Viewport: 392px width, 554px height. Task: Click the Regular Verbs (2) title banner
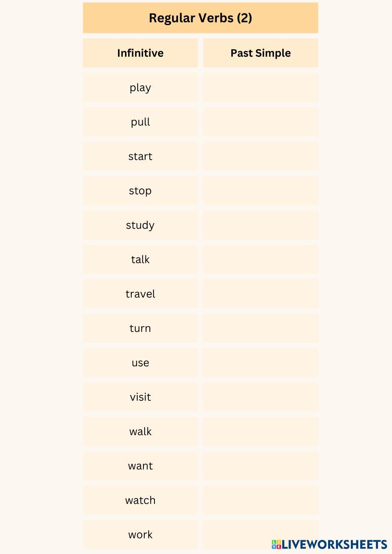(x=200, y=18)
